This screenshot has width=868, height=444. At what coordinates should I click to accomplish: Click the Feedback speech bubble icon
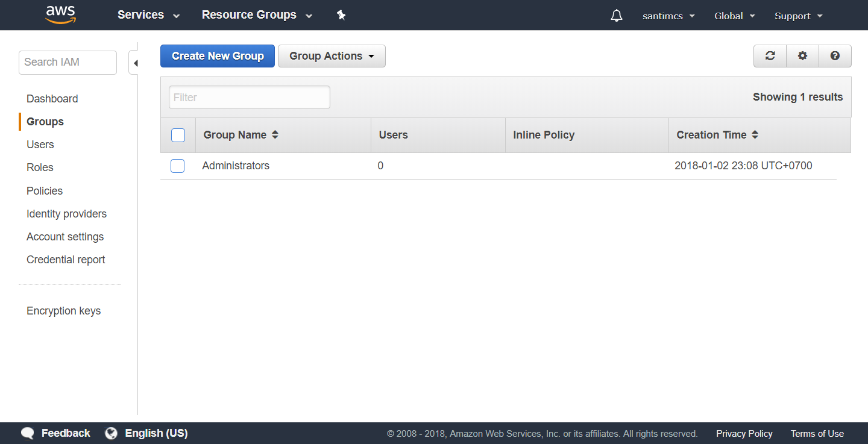pyautogui.click(x=27, y=433)
